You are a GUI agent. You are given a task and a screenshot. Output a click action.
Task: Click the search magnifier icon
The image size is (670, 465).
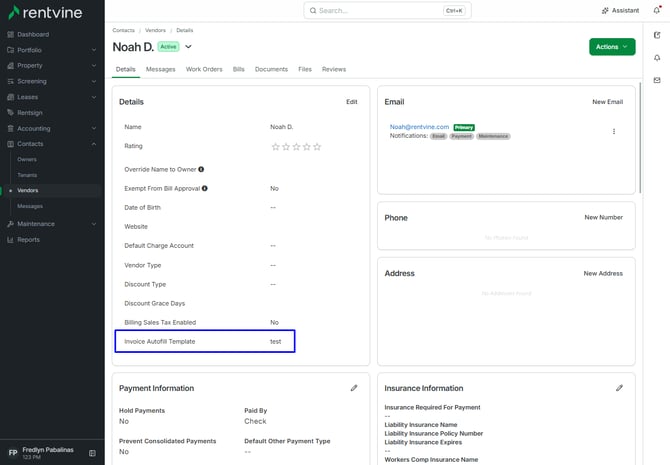point(313,10)
